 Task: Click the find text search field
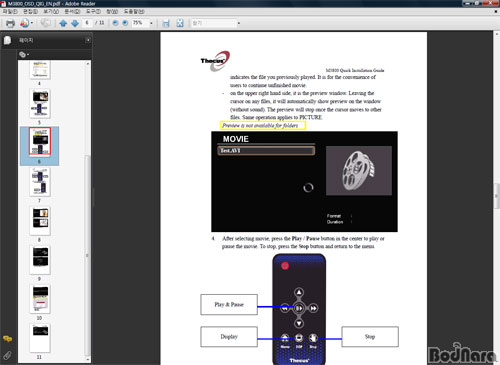[x=213, y=23]
